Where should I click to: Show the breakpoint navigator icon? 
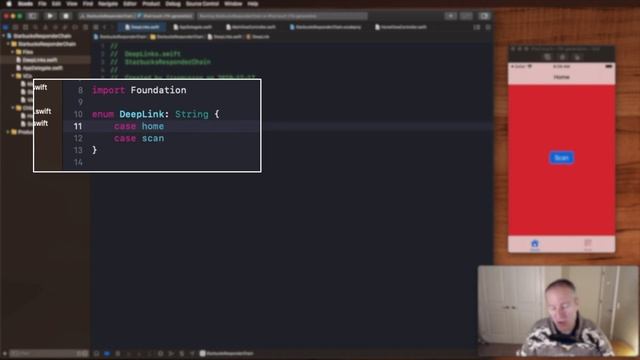pyautogui.click(x=75, y=27)
